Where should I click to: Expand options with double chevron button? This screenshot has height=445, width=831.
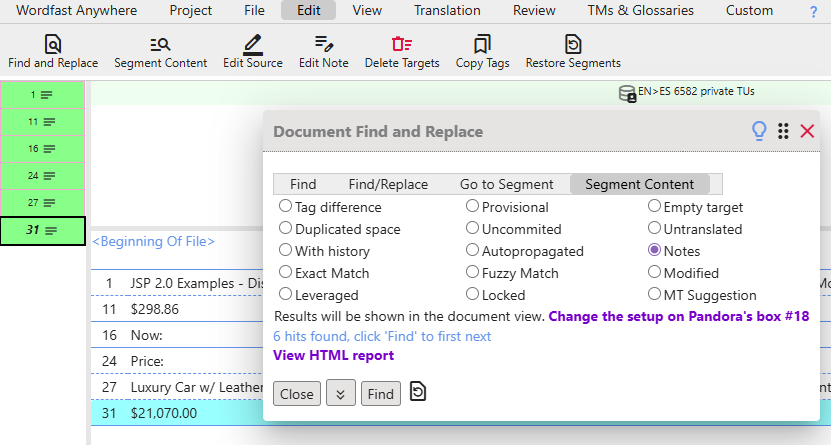click(341, 393)
